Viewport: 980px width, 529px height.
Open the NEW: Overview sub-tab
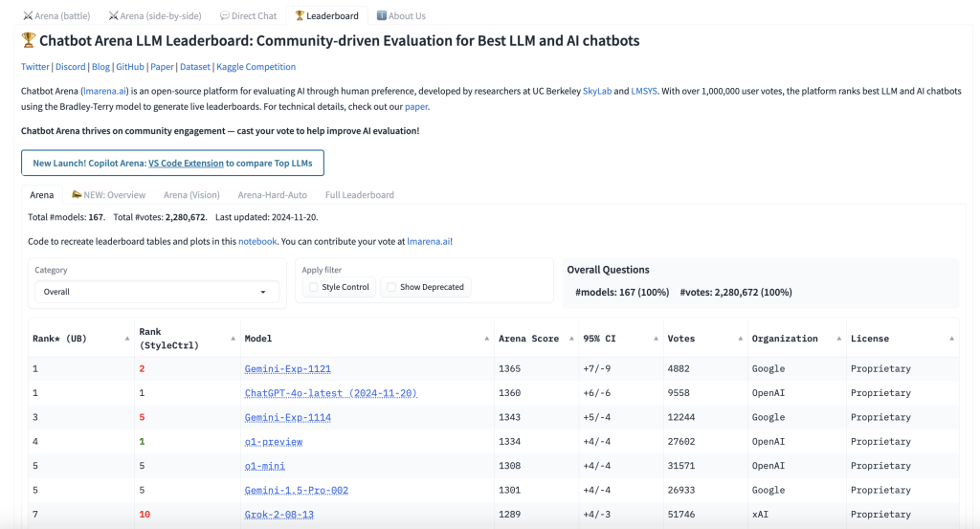(109, 195)
